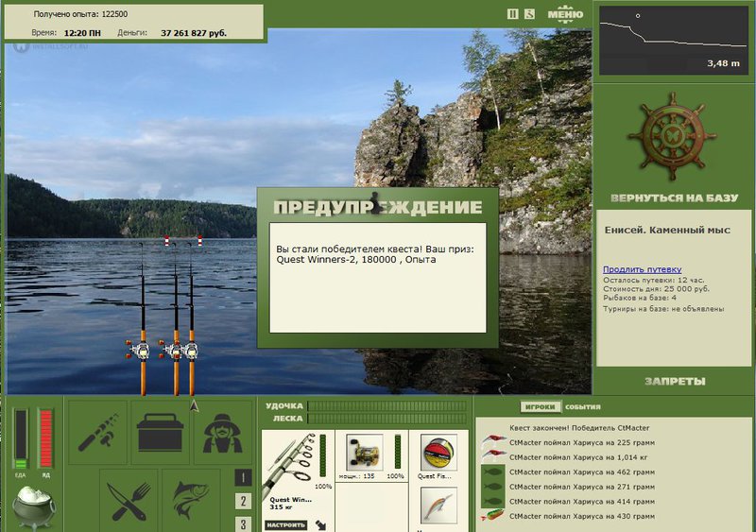Click the УДОЧКА tension bar
Viewport: 756px width, 532px height.
(387, 406)
